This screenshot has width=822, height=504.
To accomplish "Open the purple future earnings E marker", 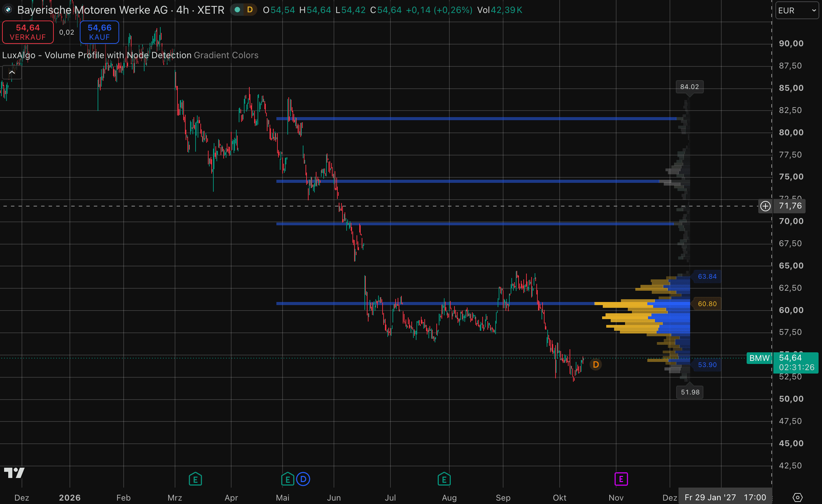I will coord(621,479).
